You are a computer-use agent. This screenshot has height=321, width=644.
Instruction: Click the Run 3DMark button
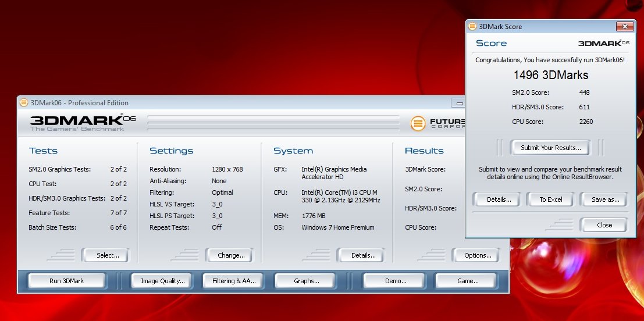pos(66,281)
